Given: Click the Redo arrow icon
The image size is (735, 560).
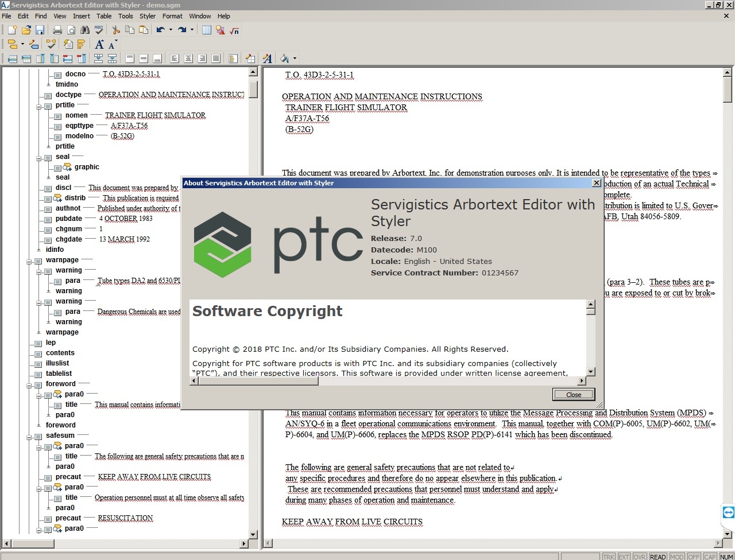Looking at the screenshot, I should (x=182, y=30).
